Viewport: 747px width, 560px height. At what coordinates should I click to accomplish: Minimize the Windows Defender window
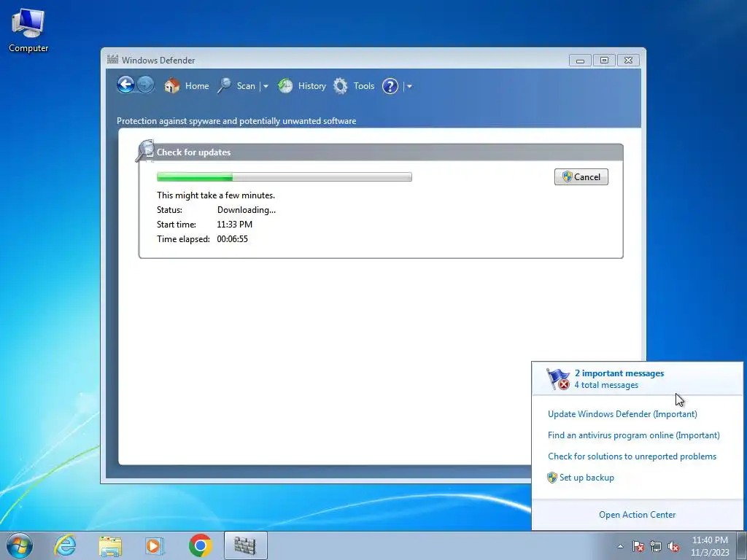point(580,61)
